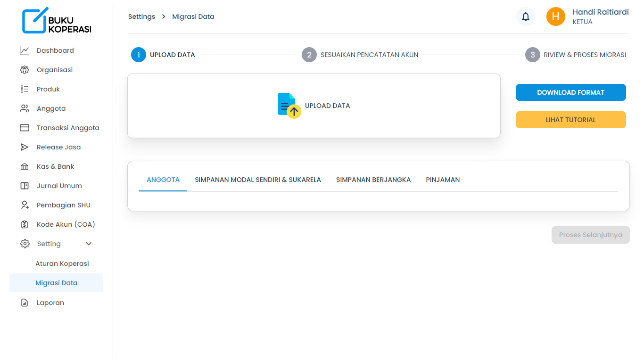Select the Kode Akun (COA) icon
Viewport: 644px width, 362px height.
point(25,224)
